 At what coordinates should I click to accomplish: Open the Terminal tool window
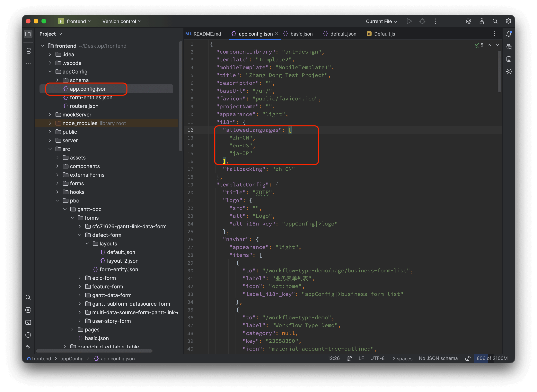(x=28, y=322)
